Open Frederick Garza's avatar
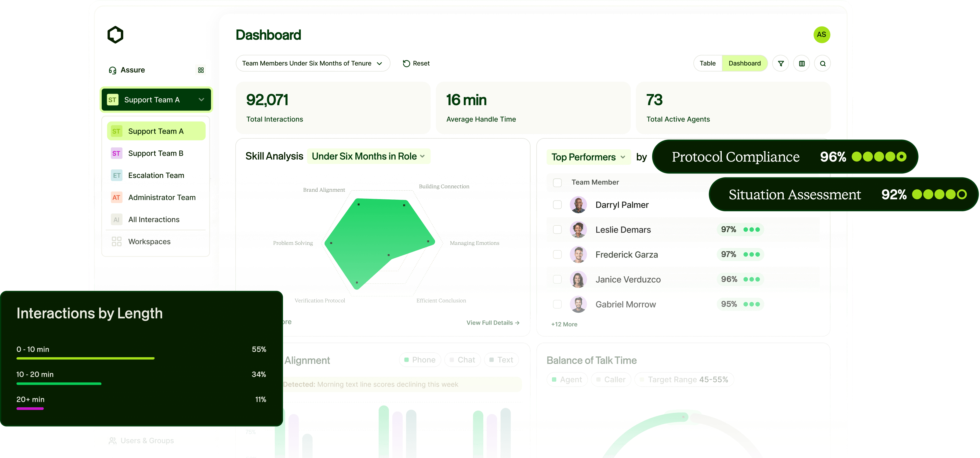The height and width of the screenshot is (458, 980). (x=578, y=254)
